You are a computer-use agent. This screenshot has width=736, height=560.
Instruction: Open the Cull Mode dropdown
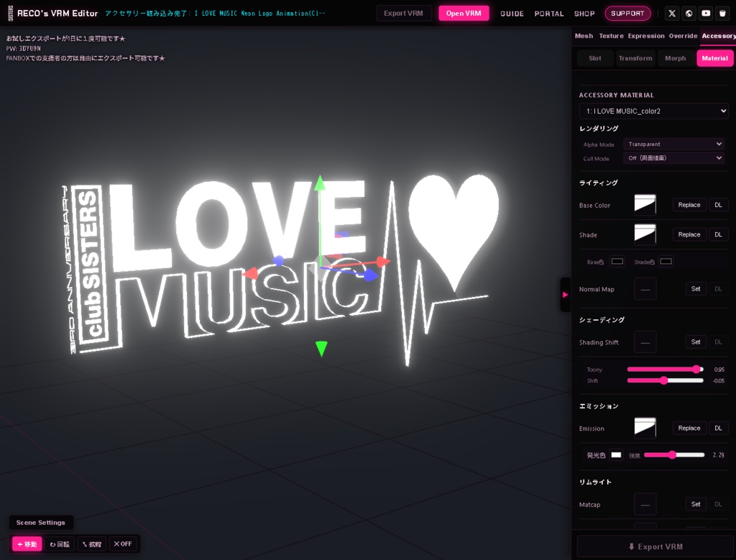point(673,158)
